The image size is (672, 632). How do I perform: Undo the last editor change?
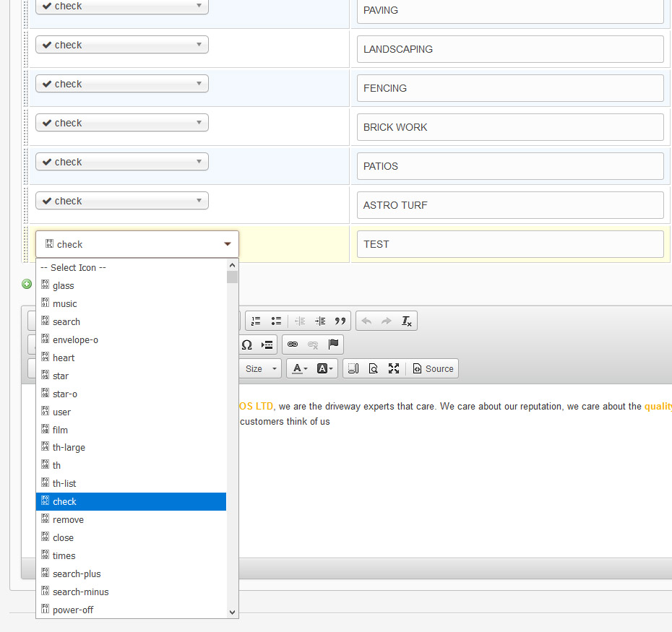366,321
